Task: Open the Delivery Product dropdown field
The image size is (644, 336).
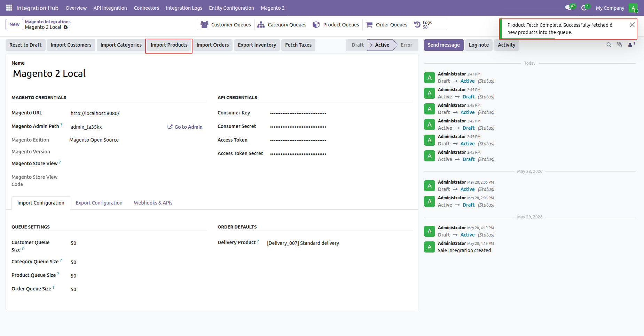Action: (339, 243)
